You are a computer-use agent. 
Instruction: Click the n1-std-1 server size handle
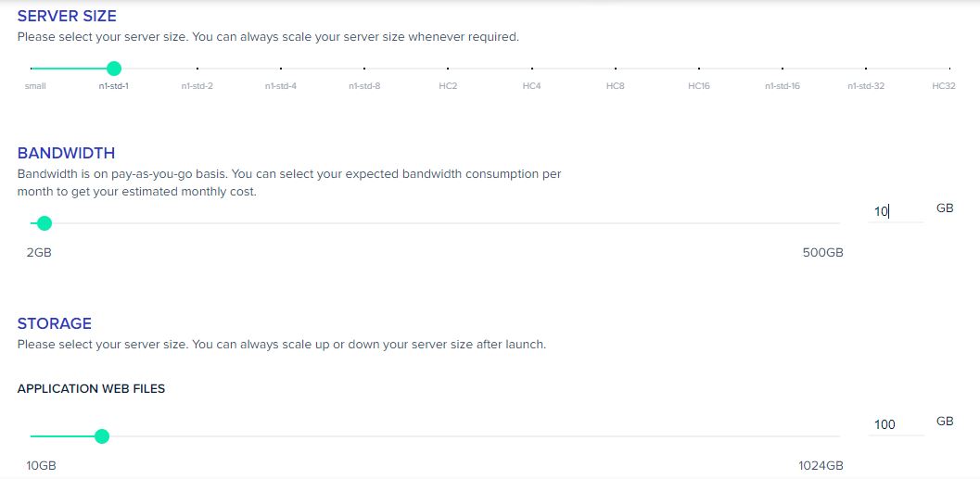pos(114,69)
